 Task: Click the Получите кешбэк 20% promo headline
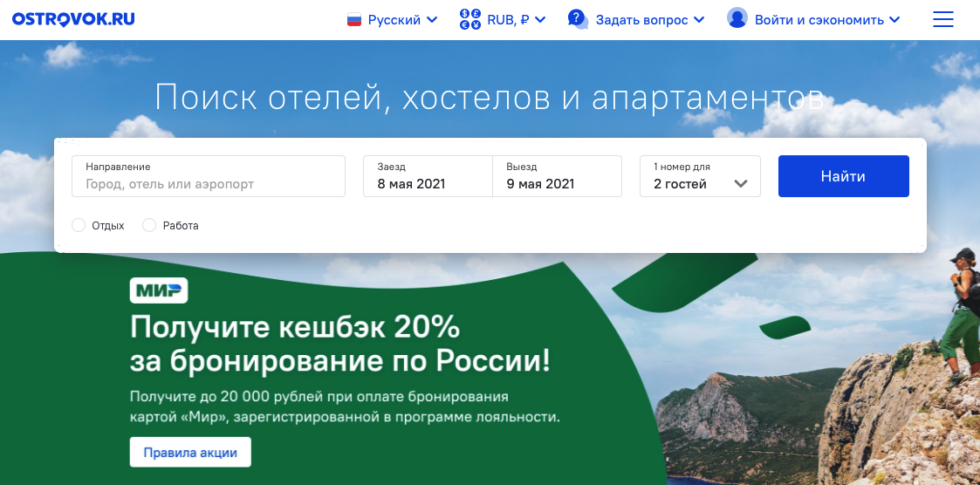tap(340, 345)
